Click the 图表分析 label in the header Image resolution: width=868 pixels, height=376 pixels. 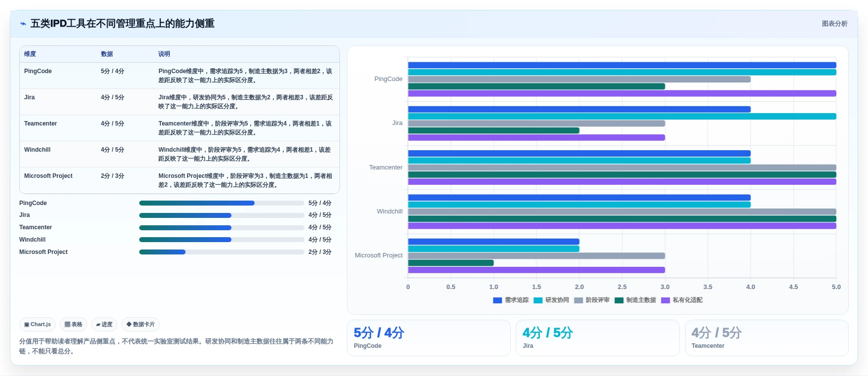click(x=834, y=24)
